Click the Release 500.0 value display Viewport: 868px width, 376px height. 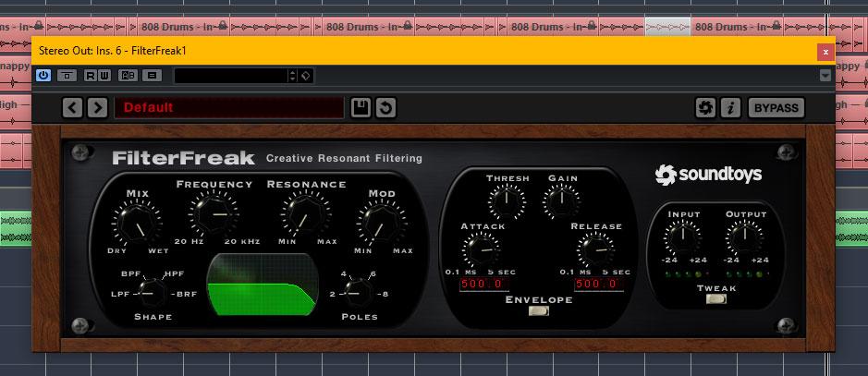pos(599,285)
